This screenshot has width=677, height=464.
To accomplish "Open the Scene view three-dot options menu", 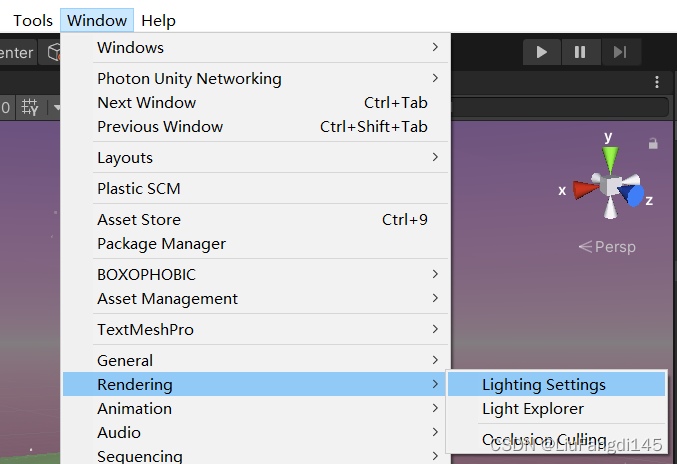I will pos(657,82).
